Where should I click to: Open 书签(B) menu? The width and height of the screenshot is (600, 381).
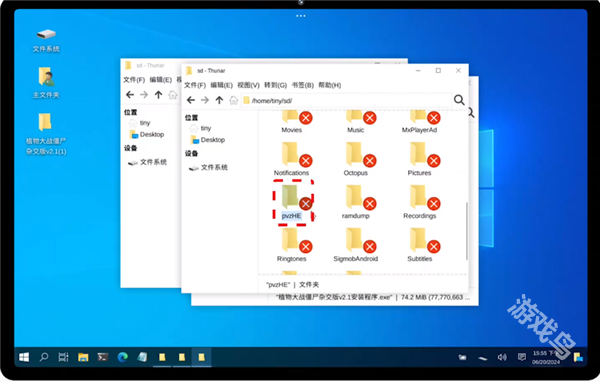coord(303,85)
